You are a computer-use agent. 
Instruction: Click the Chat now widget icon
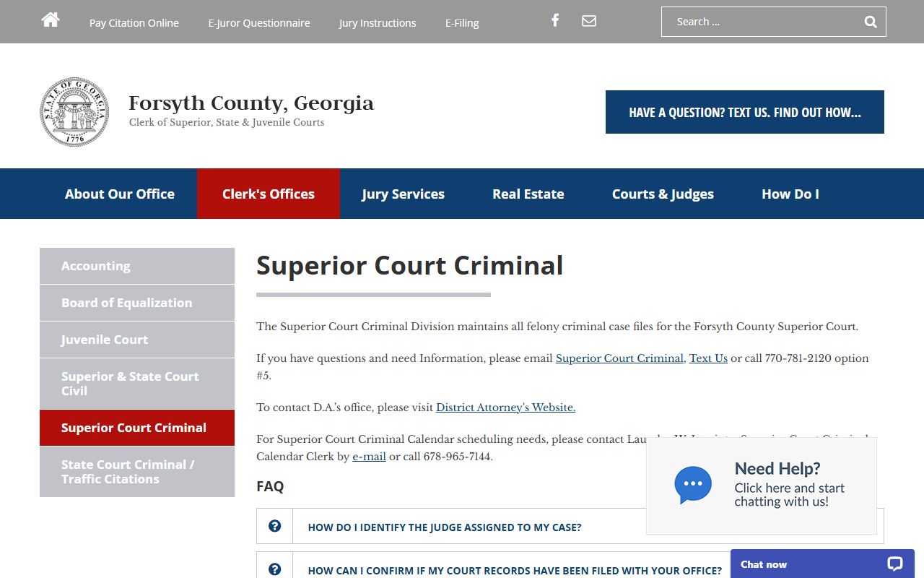tap(895, 564)
